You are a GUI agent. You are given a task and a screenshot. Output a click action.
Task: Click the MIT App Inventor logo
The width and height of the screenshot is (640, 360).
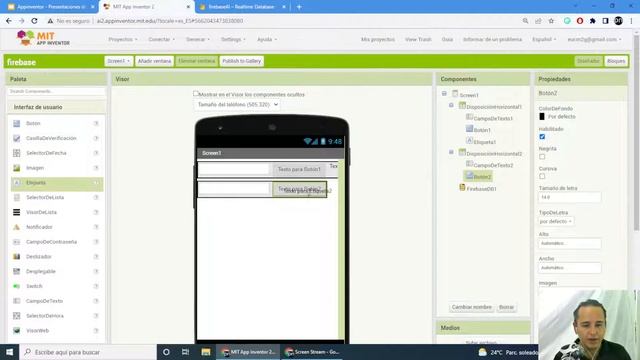pyautogui.click(x=43, y=39)
